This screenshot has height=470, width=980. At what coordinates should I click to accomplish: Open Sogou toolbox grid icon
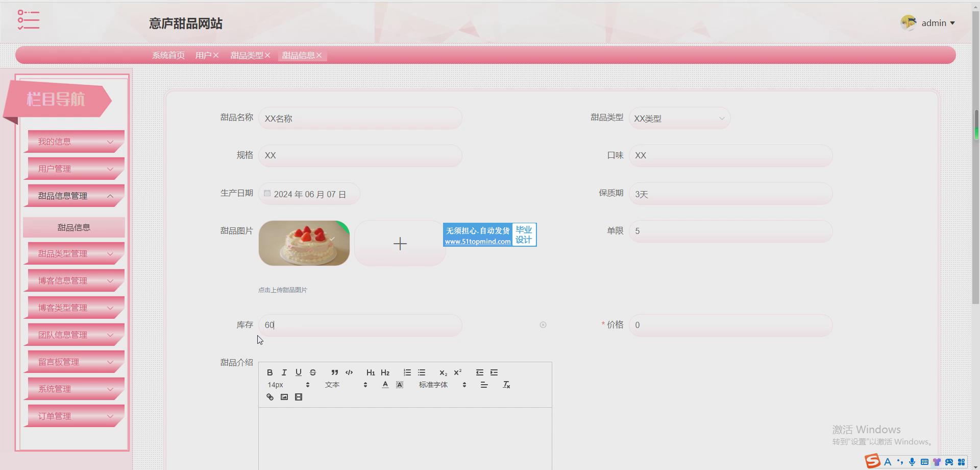point(961,462)
